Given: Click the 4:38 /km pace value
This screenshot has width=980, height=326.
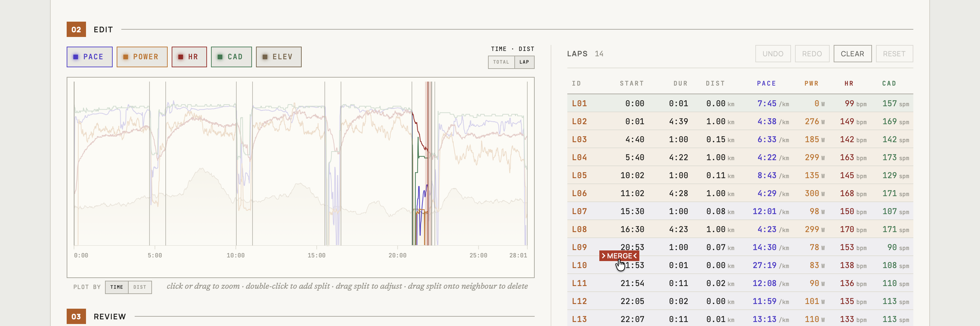Looking at the screenshot, I should pyautogui.click(x=773, y=122).
